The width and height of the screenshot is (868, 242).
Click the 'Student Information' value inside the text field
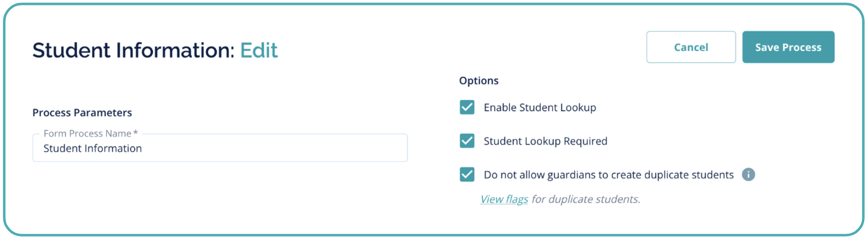tap(92, 148)
